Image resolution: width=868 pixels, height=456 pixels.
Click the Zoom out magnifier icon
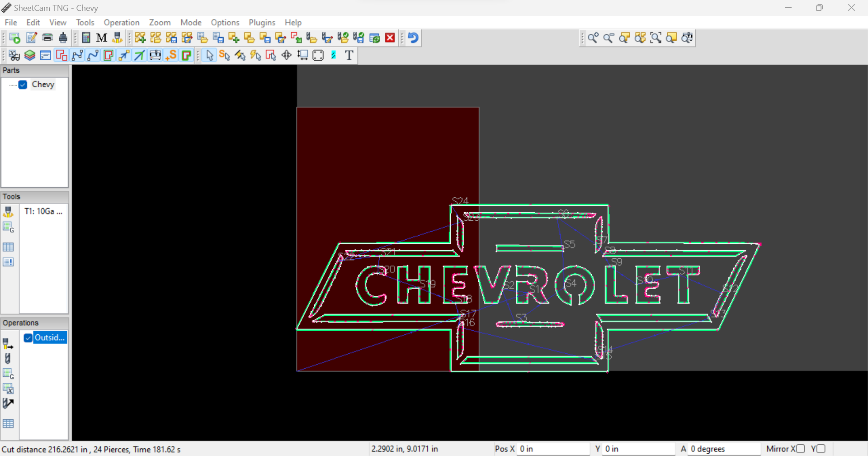(609, 38)
